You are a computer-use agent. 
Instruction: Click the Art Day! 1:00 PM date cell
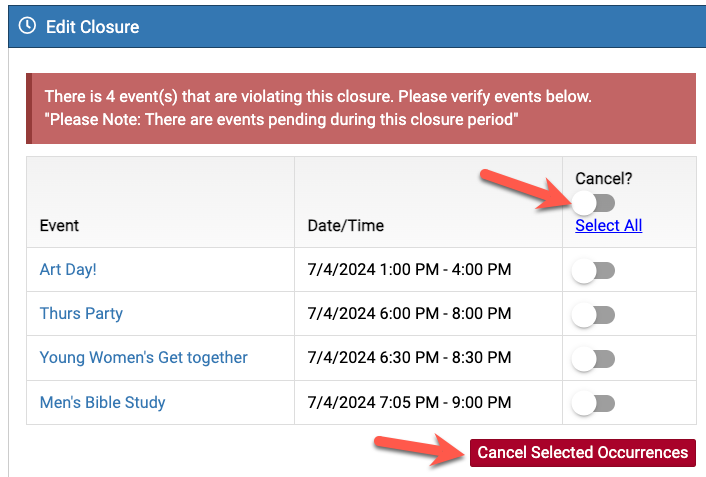click(409, 270)
